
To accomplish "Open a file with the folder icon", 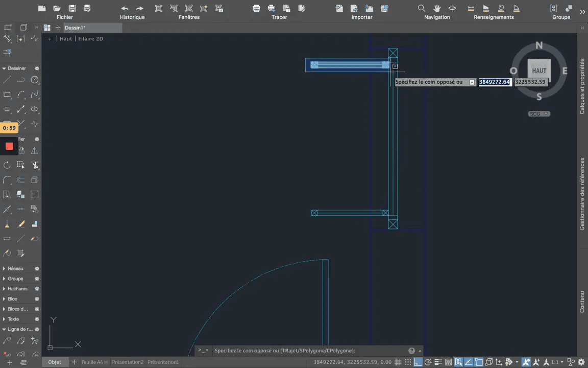I will click(x=57, y=8).
